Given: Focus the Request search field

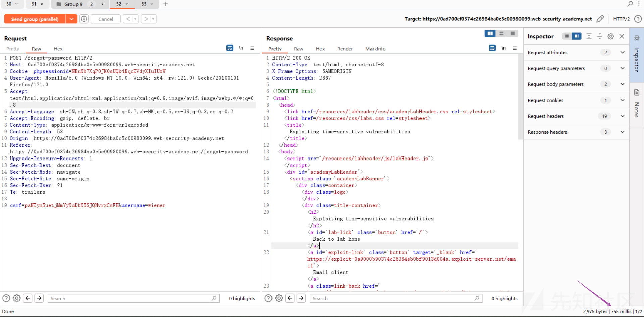Looking at the screenshot, I should [134, 298].
